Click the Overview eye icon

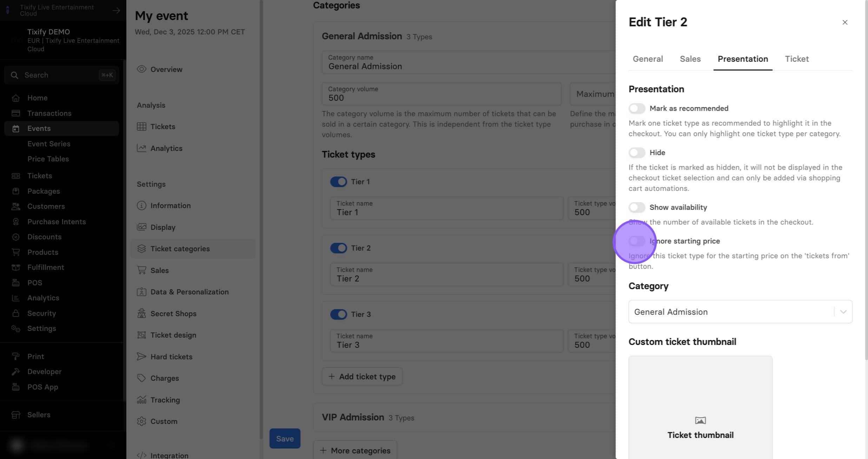(x=141, y=69)
